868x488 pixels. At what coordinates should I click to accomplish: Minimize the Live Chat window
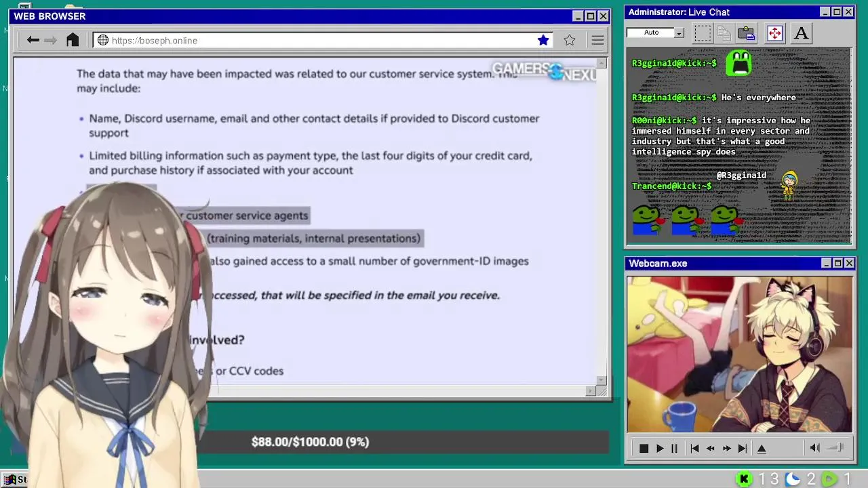pyautogui.click(x=825, y=12)
